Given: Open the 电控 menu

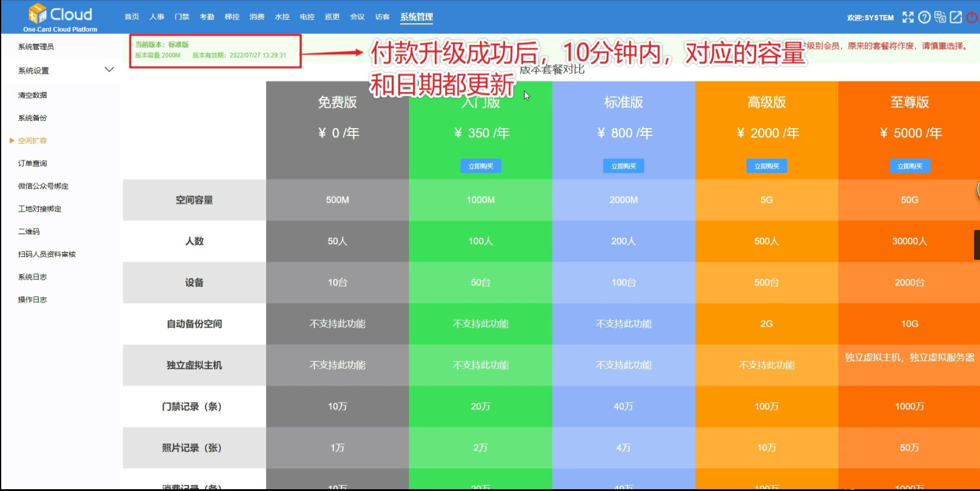Looking at the screenshot, I should pos(307,17).
